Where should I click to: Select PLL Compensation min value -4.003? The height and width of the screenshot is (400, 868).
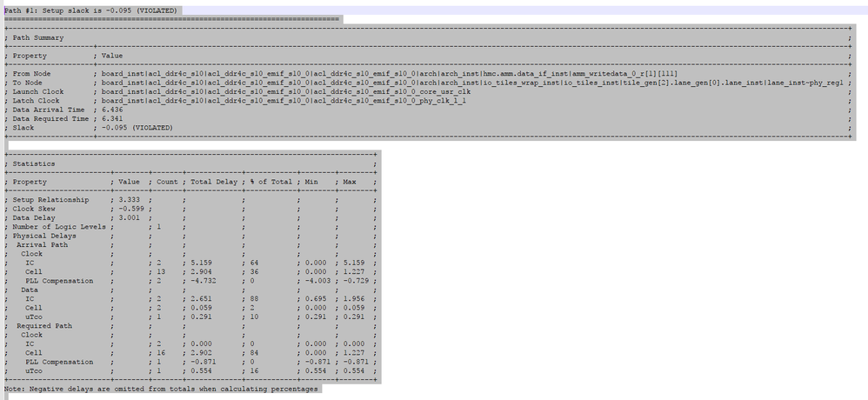[317, 281]
